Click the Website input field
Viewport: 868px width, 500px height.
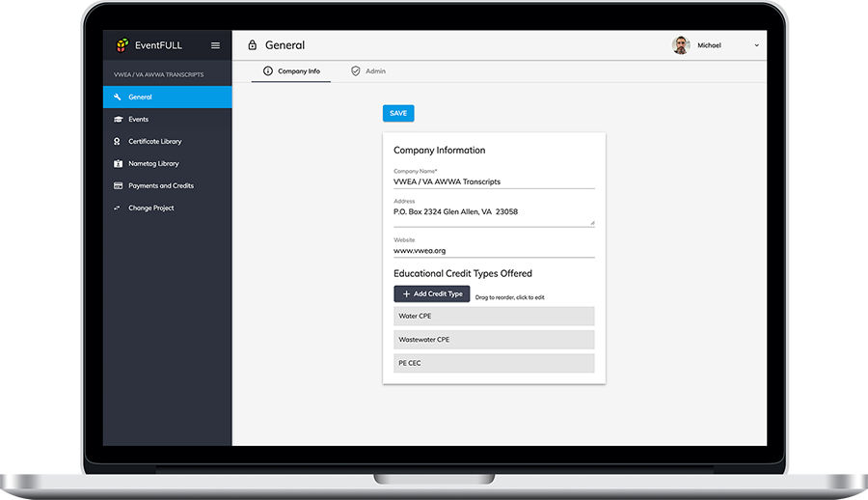[x=494, y=251]
